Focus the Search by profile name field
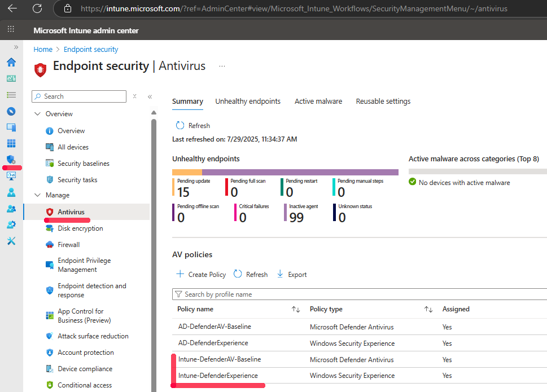Image resolution: width=547 pixels, height=392 pixels. pyautogui.click(x=360, y=294)
